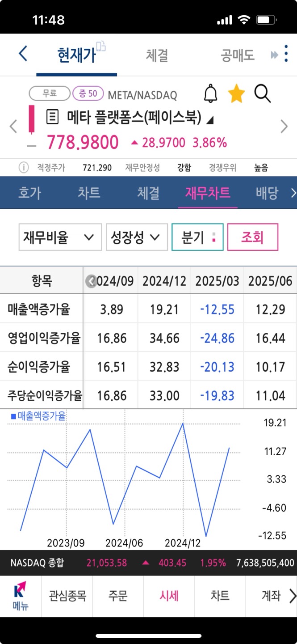The height and width of the screenshot is (644, 297).
Task: Expand bottom navigation with right chevron
Action: [x=293, y=596]
